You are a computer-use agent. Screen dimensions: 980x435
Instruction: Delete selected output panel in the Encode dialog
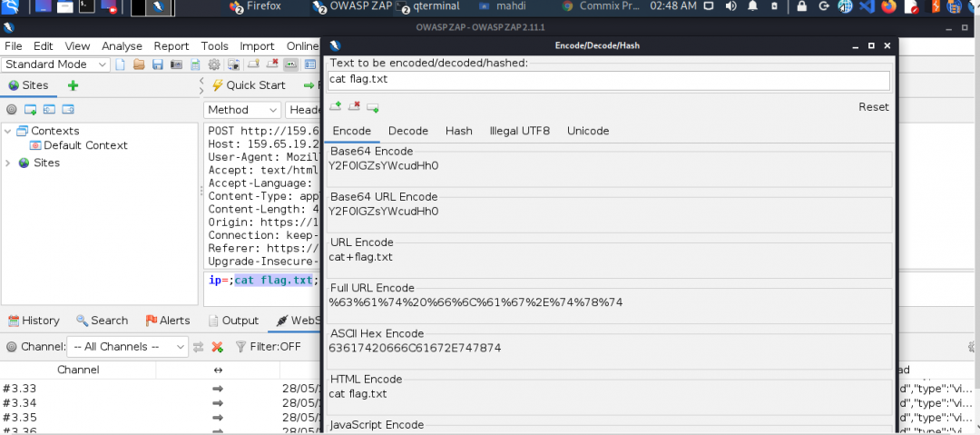coord(355,107)
